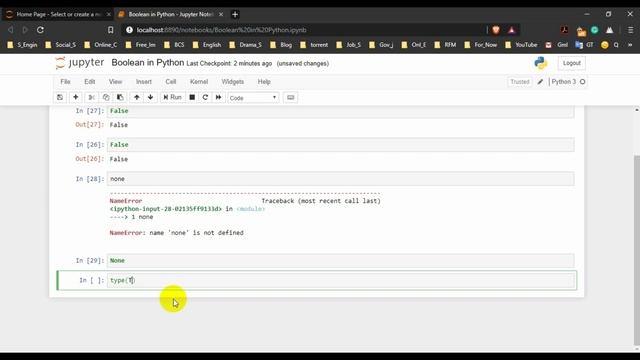This screenshot has height=360, width=640.
Task: Open the Online_C bookmark folder
Action: [x=101, y=45]
